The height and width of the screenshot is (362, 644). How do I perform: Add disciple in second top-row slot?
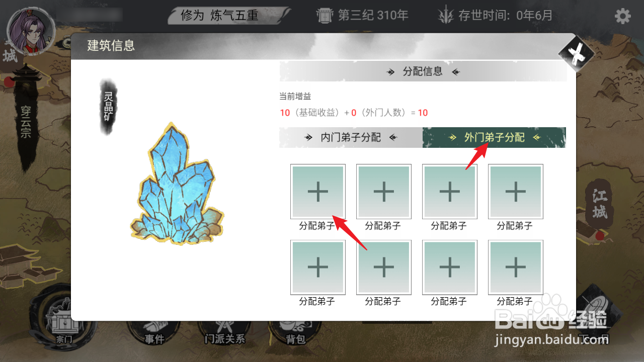(384, 192)
